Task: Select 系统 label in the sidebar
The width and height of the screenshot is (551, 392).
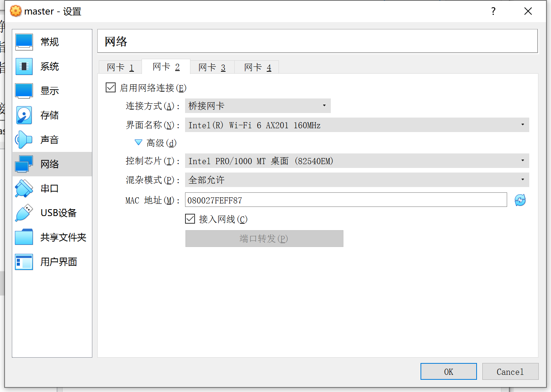Action: (50, 66)
